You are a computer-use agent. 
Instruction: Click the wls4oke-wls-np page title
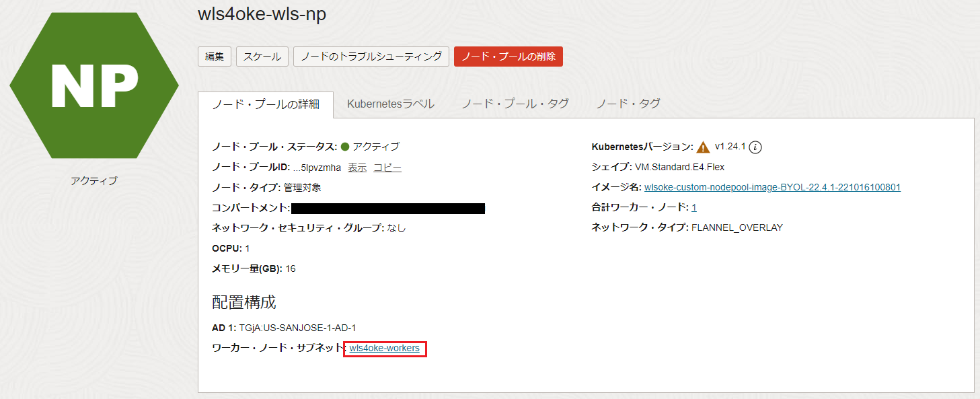point(262,15)
